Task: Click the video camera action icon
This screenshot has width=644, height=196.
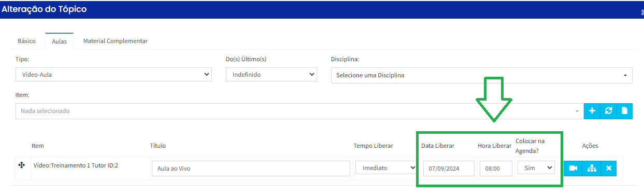Action: point(573,168)
